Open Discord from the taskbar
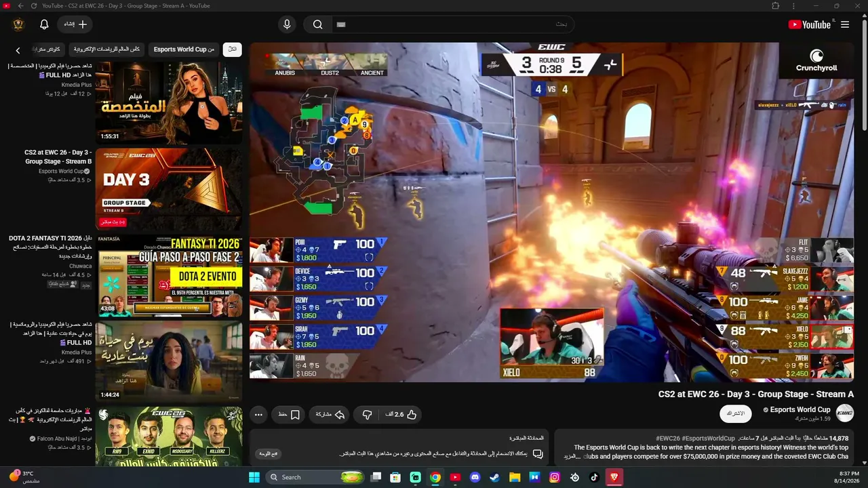This screenshot has height=488, width=868. [475, 477]
